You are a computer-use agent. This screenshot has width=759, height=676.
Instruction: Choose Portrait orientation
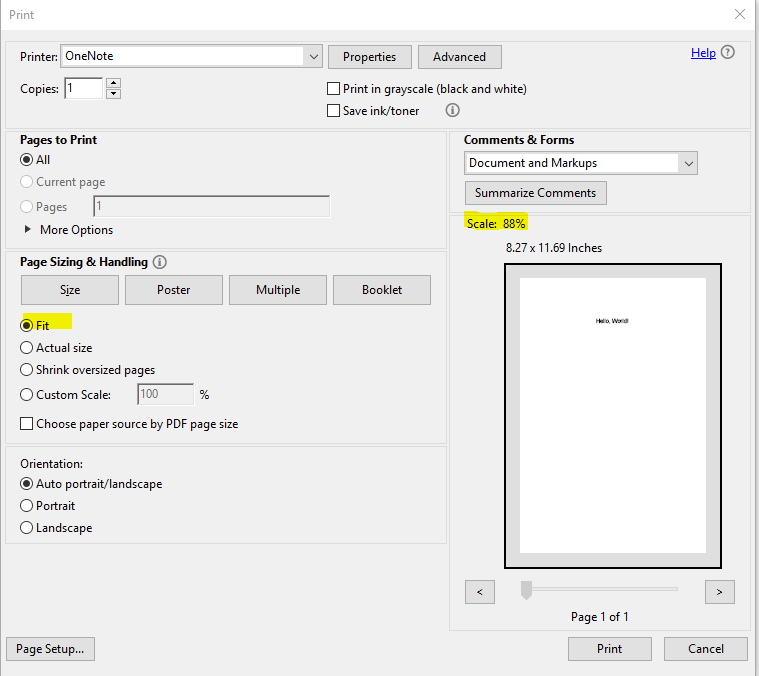(27, 506)
